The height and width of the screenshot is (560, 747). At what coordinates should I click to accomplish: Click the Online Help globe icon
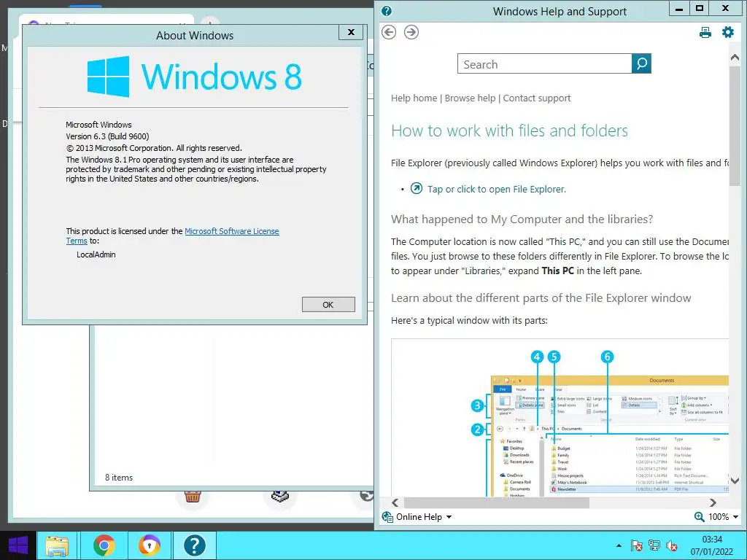click(387, 517)
